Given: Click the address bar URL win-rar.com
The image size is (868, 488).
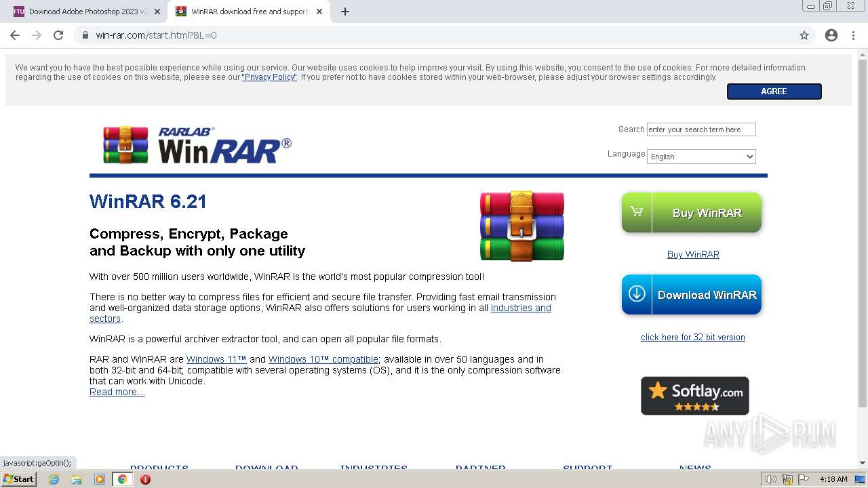Looking at the screenshot, I should click(x=156, y=35).
